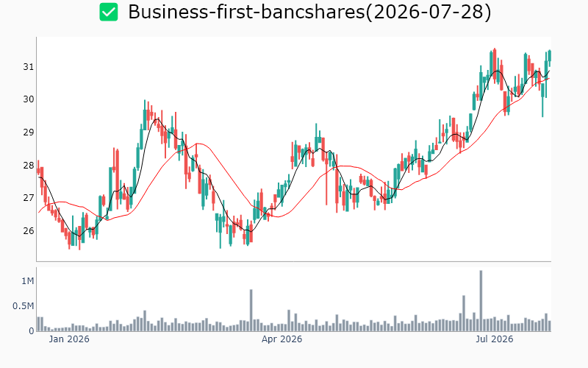Click the 27 price axis label

29,198
